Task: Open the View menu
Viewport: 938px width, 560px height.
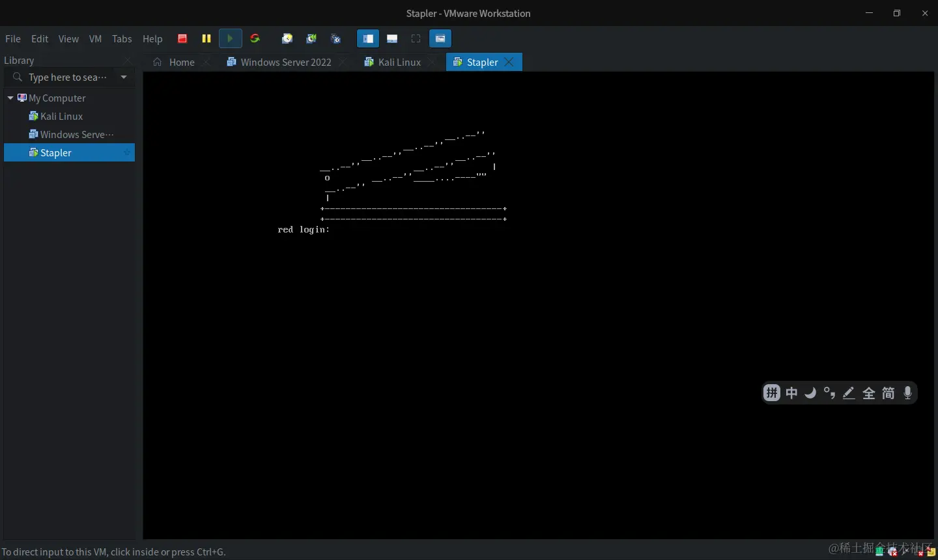Action: [68, 39]
